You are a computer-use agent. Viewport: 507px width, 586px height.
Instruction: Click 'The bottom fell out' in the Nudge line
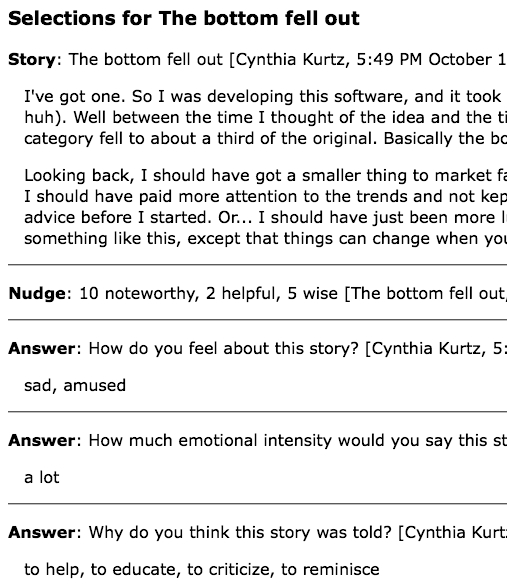[x=428, y=293]
